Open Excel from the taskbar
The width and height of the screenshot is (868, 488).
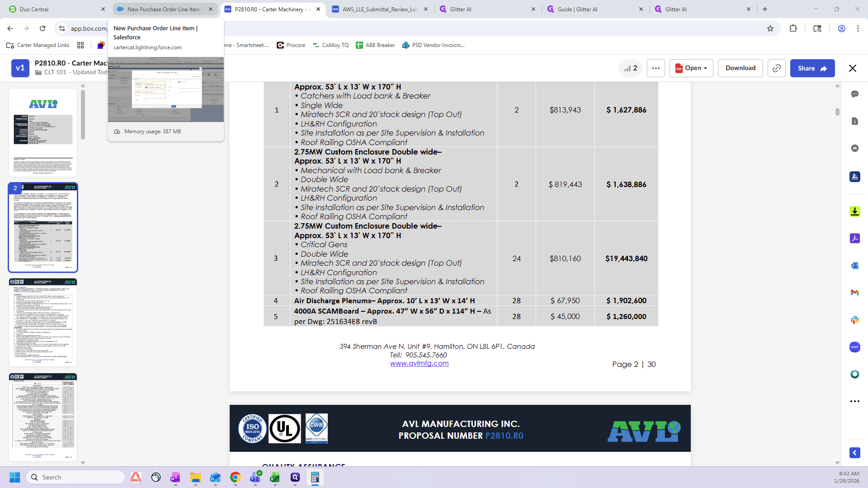click(x=275, y=477)
